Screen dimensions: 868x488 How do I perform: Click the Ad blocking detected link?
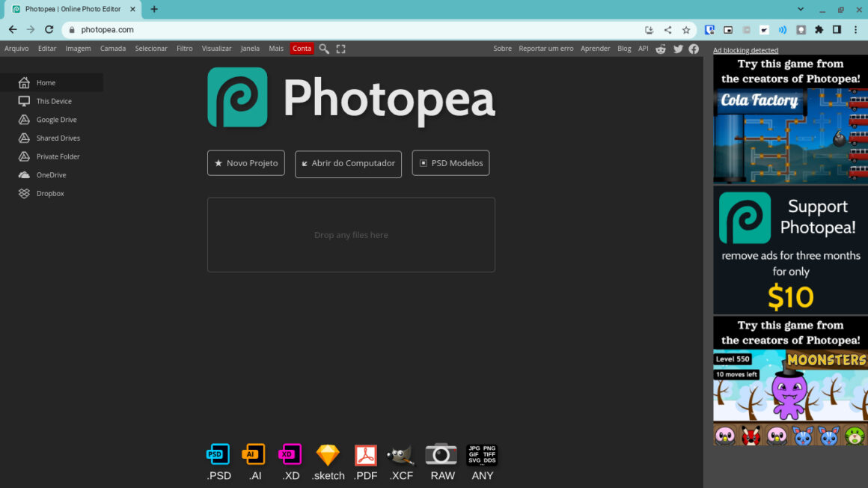point(745,50)
